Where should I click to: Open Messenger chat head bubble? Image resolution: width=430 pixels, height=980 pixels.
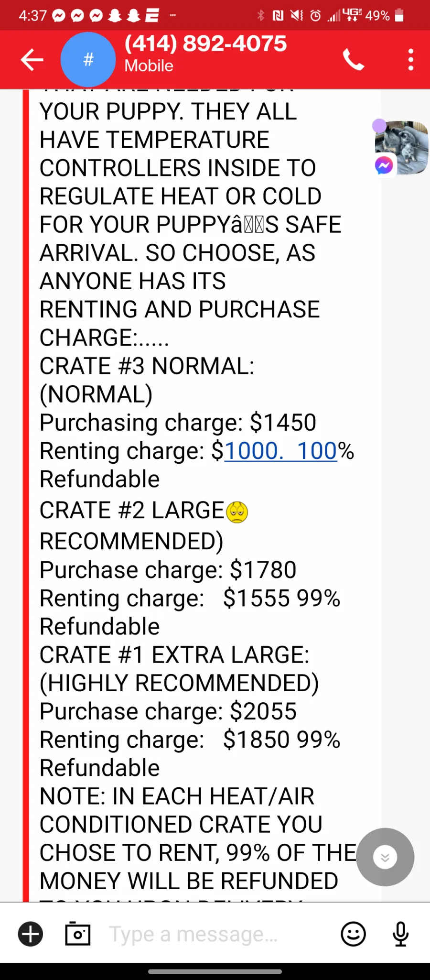pyautogui.click(x=400, y=147)
